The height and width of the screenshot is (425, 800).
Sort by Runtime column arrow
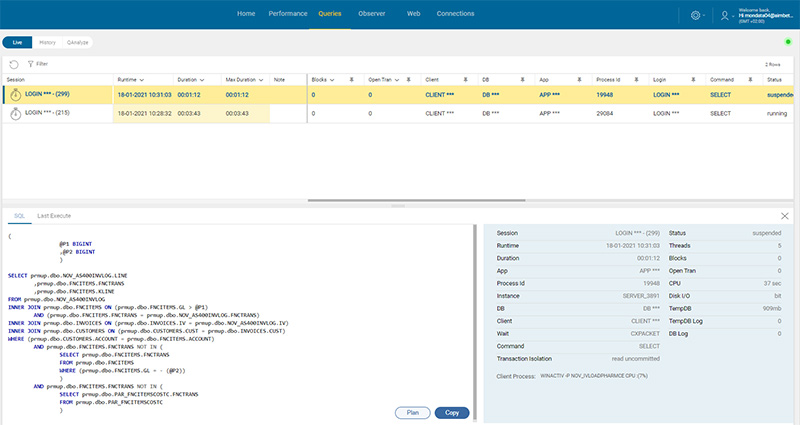tap(141, 80)
